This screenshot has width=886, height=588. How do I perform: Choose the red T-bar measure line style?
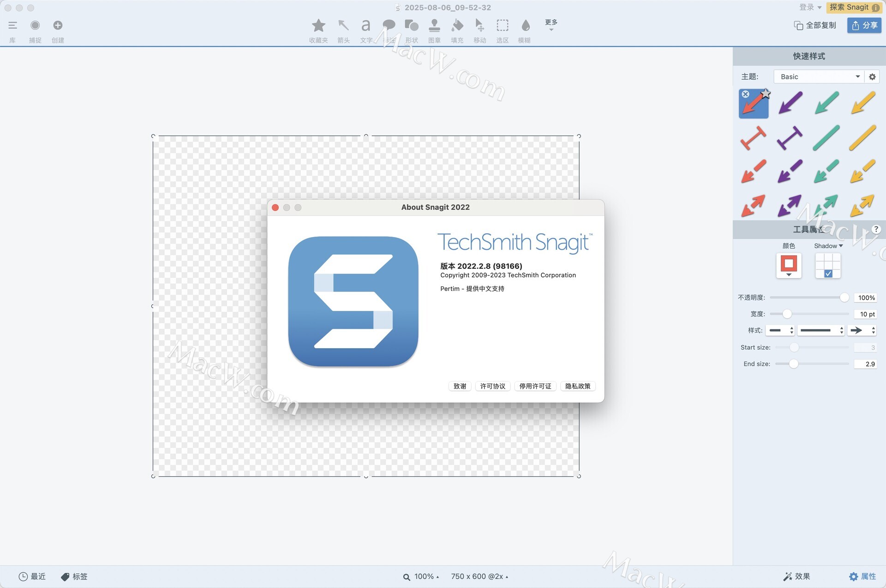754,137
